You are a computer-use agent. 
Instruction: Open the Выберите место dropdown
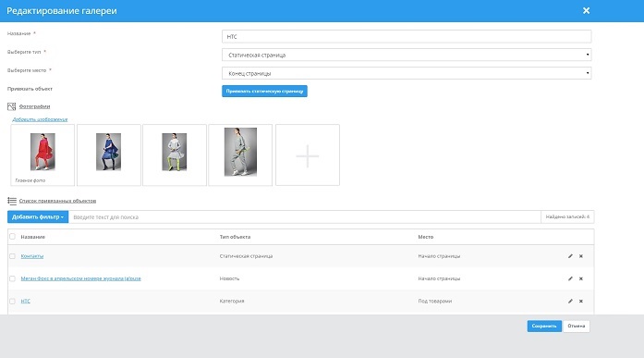tap(407, 73)
